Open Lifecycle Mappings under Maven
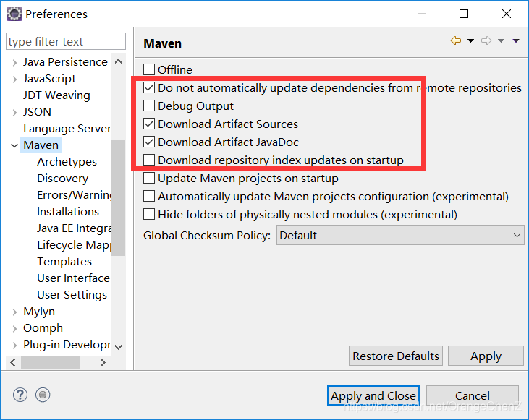This screenshot has width=529, height=420. point(74,245)
